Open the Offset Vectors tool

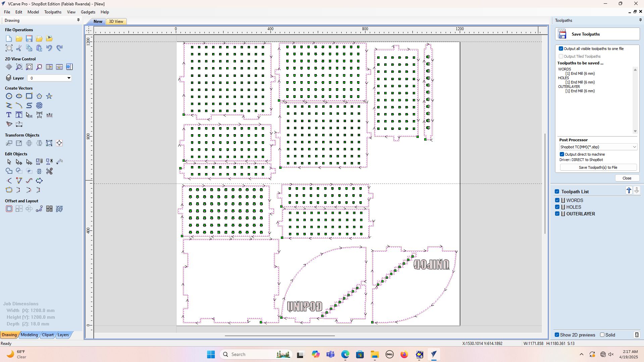(x=9, y=209)
